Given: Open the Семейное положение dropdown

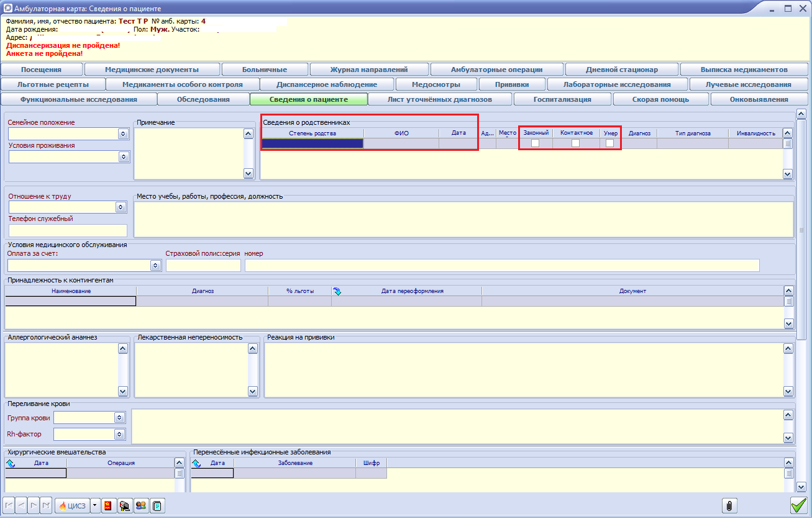Looking at the screenshot, I should (x=122, y=134).
